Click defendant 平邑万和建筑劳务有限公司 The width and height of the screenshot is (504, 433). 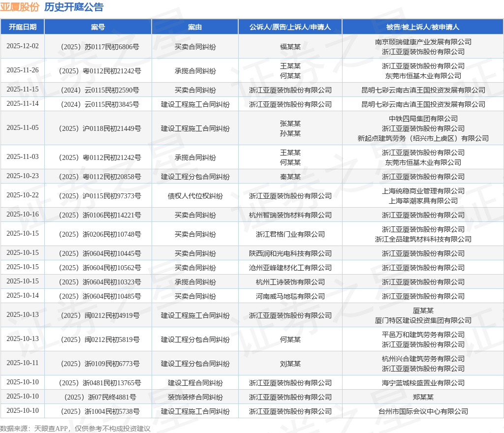point(423,335)
